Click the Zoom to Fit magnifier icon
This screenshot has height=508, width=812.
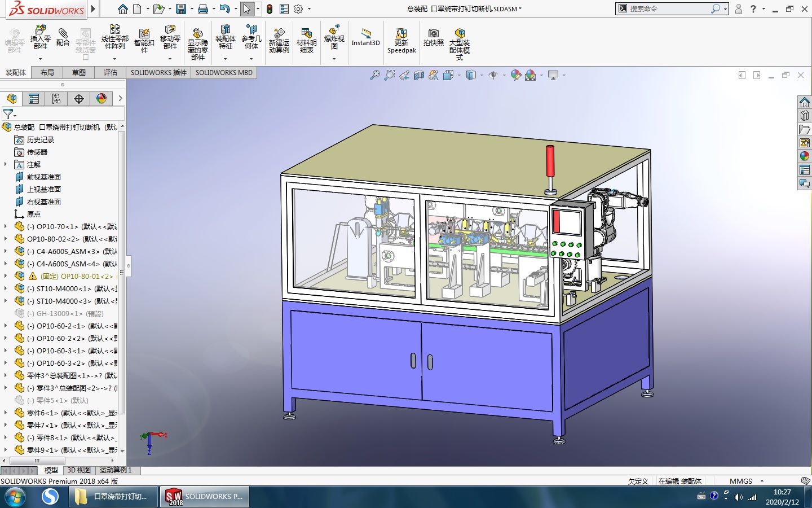374,75
